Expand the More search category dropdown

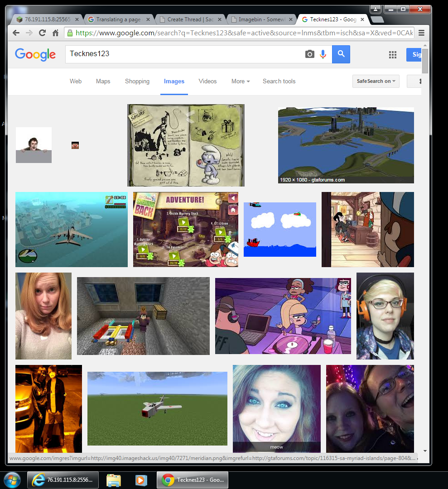click(x=241, y=81)
